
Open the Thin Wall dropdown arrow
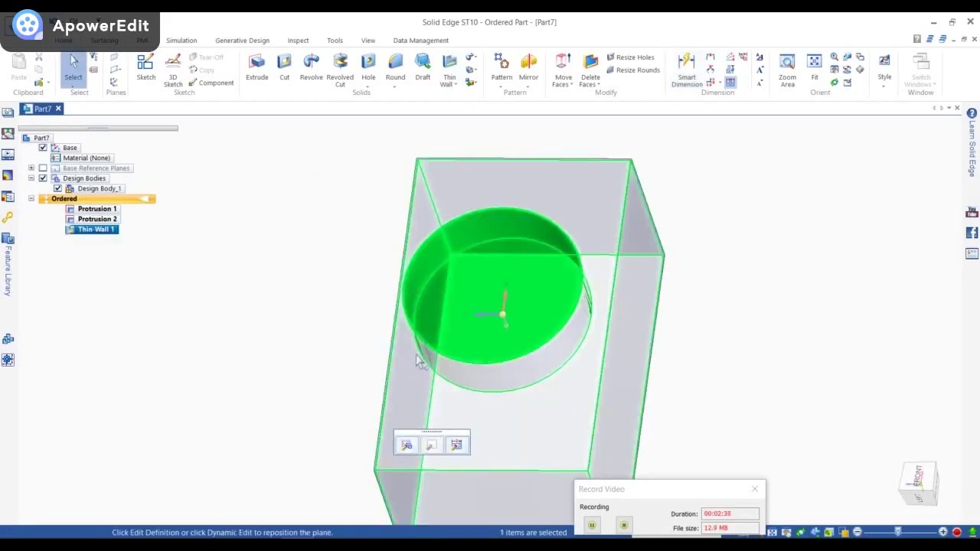point(456,84)
